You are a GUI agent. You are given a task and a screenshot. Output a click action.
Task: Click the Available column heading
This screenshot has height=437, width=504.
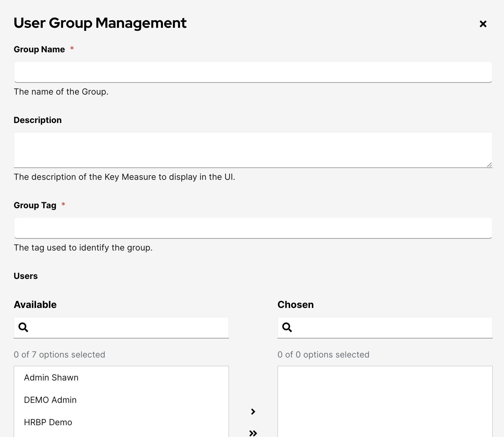point(35,305)
